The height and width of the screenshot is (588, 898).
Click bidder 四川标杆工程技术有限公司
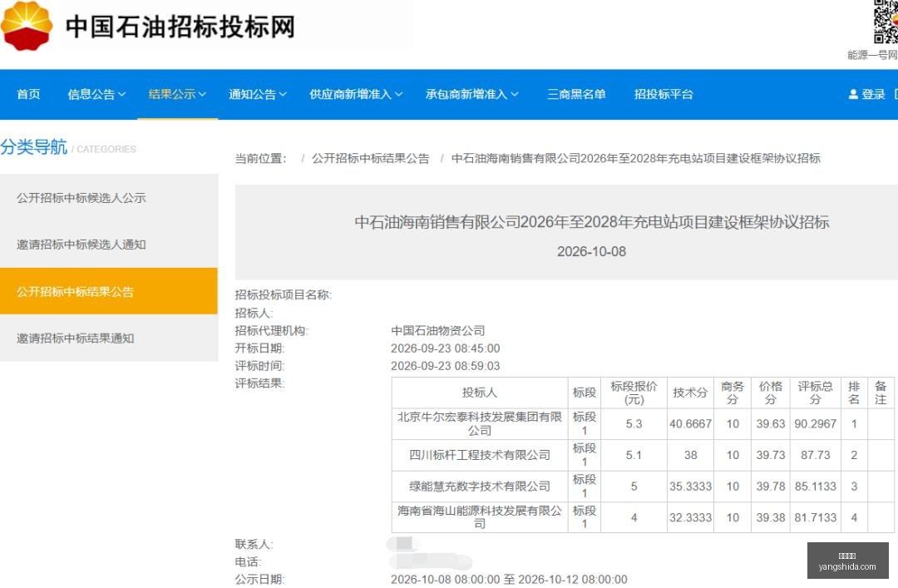point(480,455)
